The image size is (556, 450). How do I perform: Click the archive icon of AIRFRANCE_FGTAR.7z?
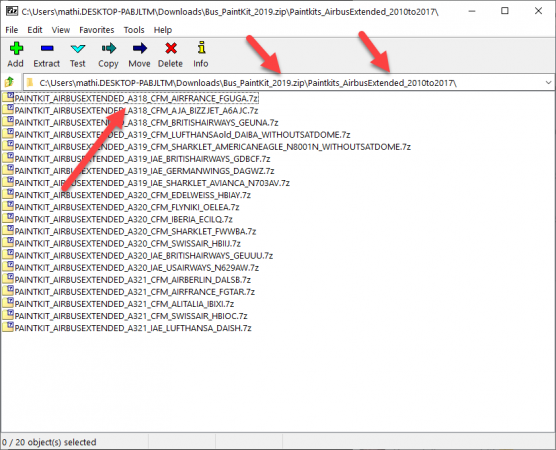8,291
